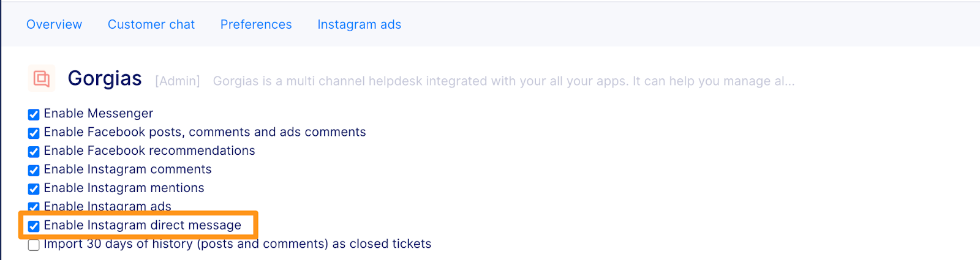Screen dimensions: 980x260
Task: Open the Instagram ads tab
Action: pyautogui.click(x=359, y=24)
